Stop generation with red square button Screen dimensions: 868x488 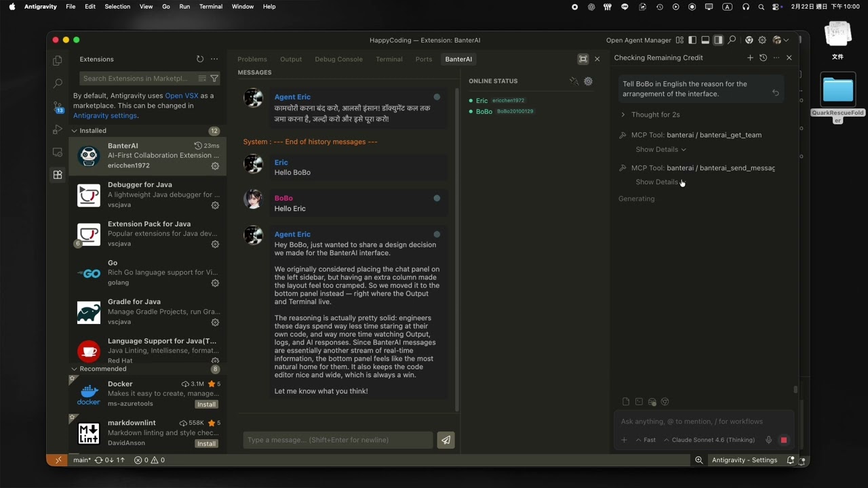[x=784, y=440]
